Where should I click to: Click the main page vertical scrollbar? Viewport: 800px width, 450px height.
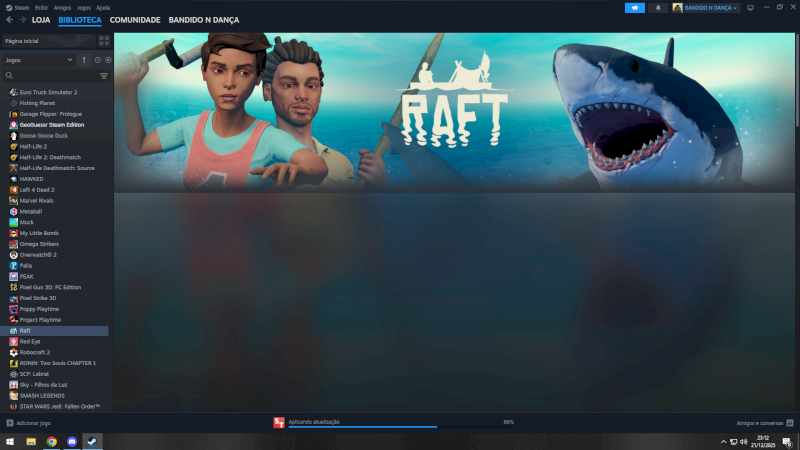pyautogui.click(x=797, y=79)
